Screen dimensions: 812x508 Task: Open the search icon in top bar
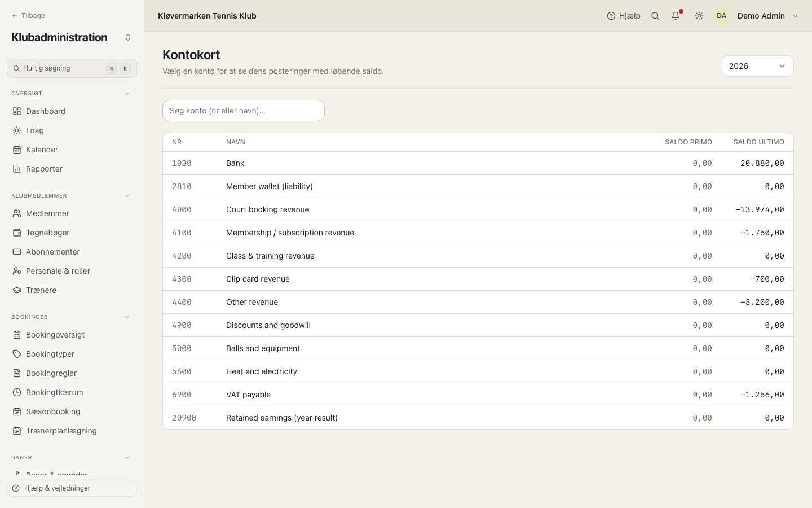tap(655, 16)
